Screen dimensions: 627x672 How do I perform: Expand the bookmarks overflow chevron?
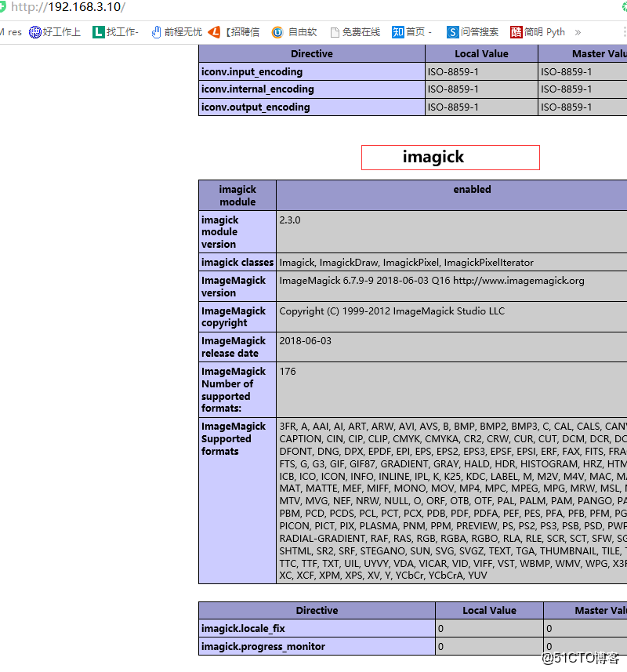pyautogui.click(x=578, y=32)
